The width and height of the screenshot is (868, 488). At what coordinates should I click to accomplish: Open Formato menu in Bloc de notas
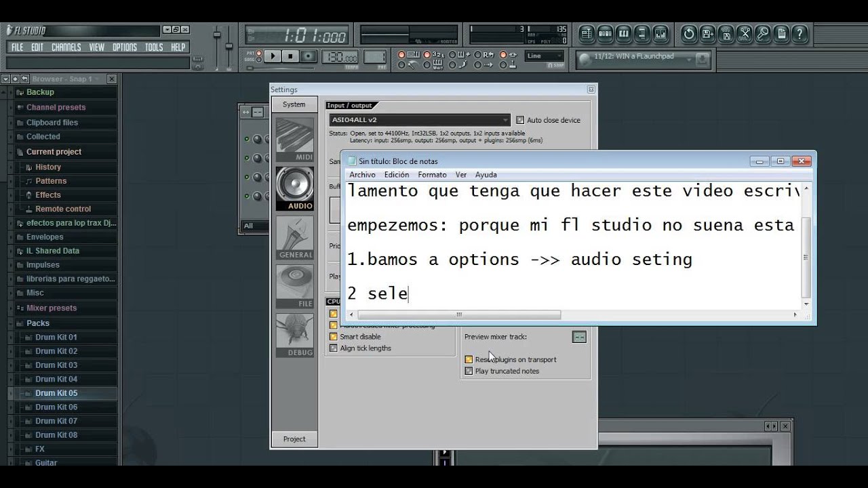432,175
